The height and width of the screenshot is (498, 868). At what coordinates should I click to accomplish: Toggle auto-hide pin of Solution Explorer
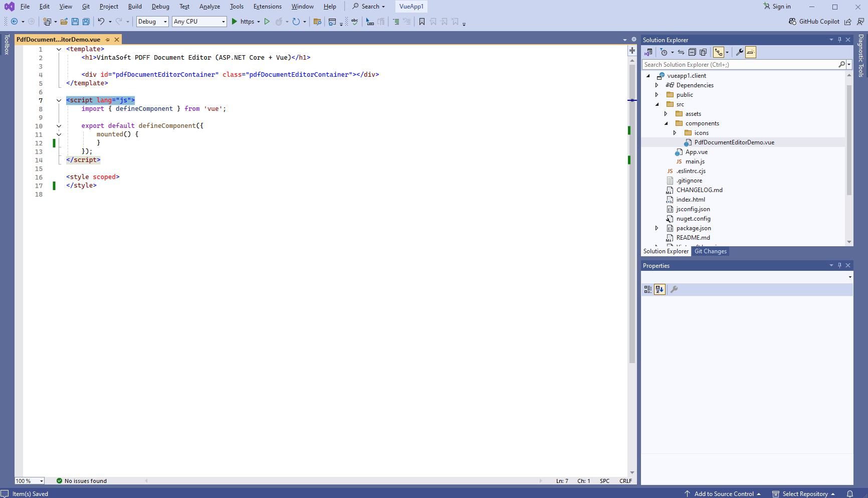[840, 40]
